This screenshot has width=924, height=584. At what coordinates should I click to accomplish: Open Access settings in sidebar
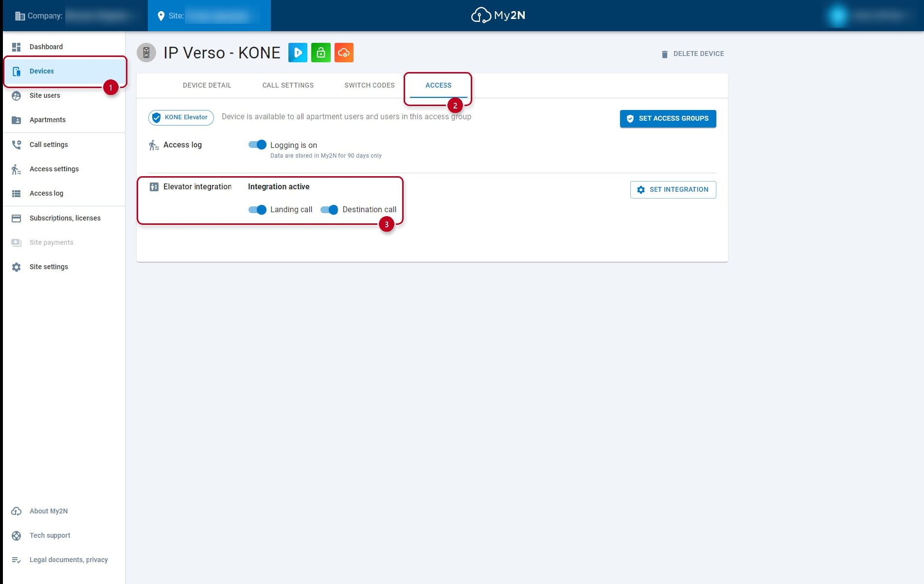pyautogui.click(x=64, y=169)
